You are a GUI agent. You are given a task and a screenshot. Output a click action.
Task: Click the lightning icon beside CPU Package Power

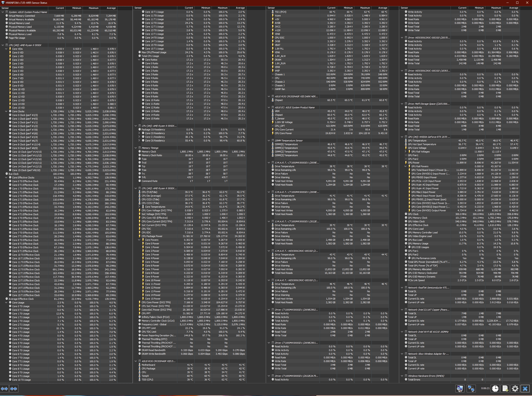tap(139, 236)
